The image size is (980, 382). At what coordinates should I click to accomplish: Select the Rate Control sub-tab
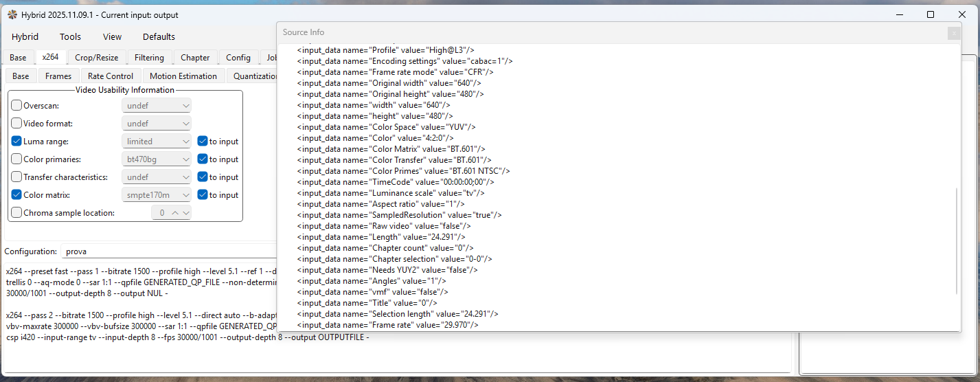[x=111, y=76]
